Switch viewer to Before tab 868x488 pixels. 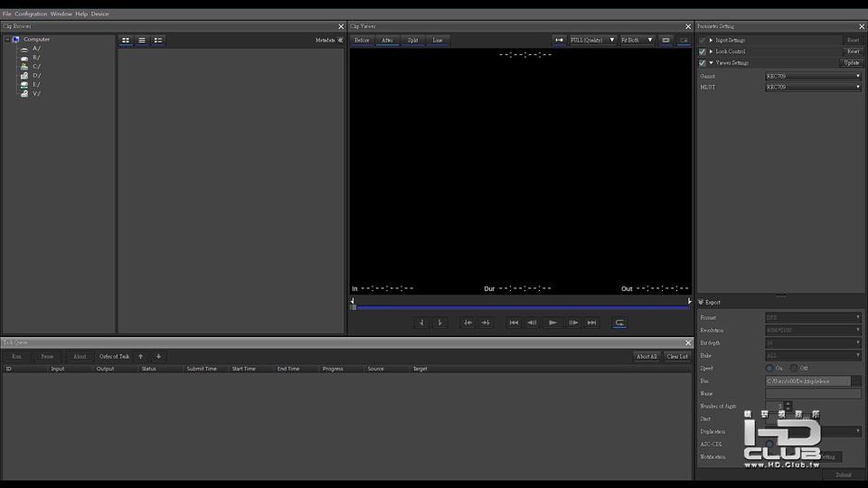click(x=362, y=40)
